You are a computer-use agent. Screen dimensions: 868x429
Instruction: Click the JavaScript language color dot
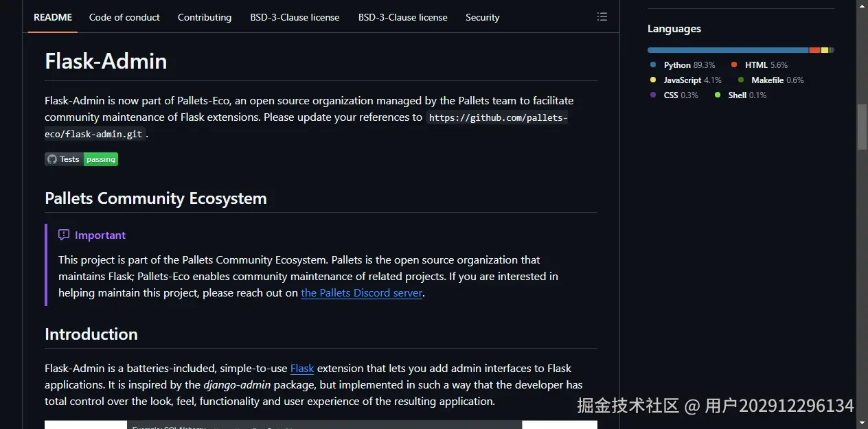653,80
